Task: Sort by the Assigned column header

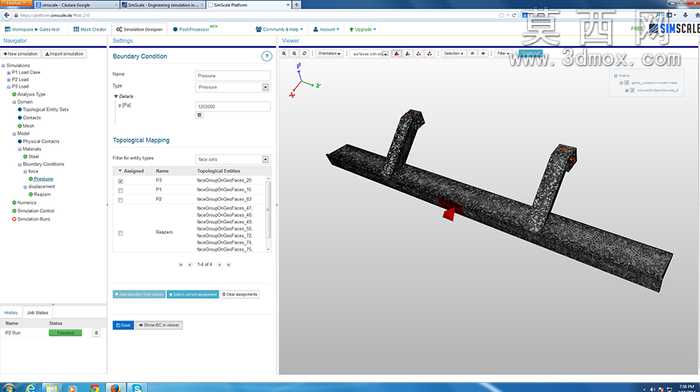Action: tap(133, 171)
